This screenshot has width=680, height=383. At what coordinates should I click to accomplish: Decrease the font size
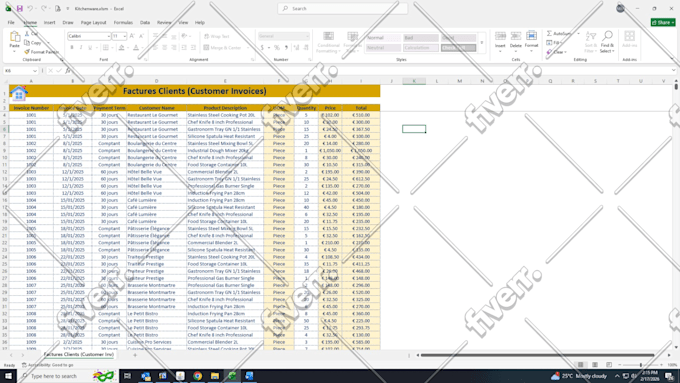tap(141, 36)
